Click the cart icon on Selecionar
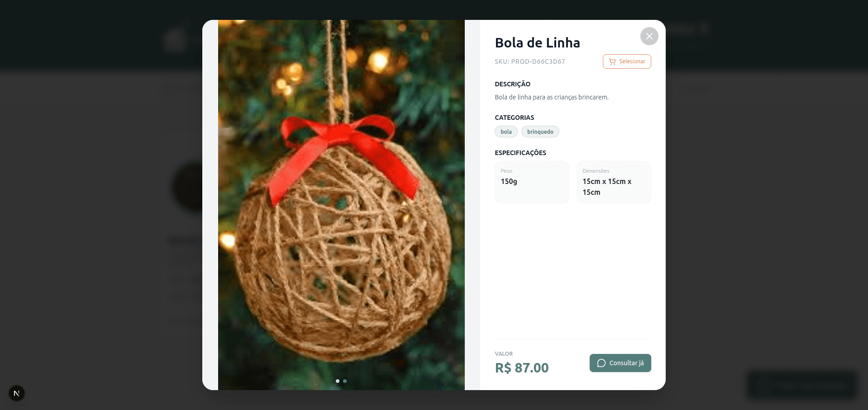Viewport: 868px width, 410px height. pyautogui.click(x=612, y=61)
